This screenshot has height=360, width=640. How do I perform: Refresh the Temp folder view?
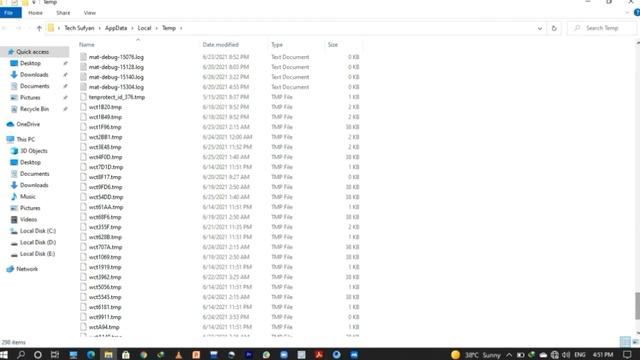[x=554, y=28]
